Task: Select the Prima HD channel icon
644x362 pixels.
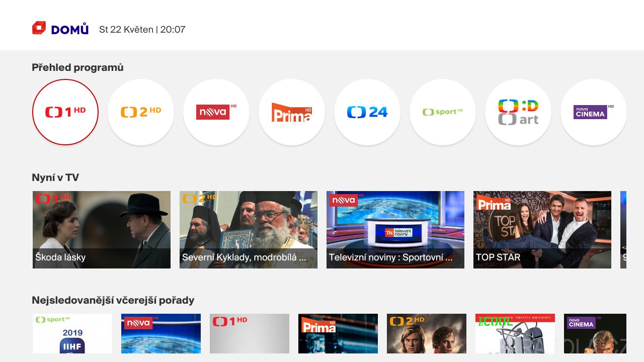Action: [292, 112]
